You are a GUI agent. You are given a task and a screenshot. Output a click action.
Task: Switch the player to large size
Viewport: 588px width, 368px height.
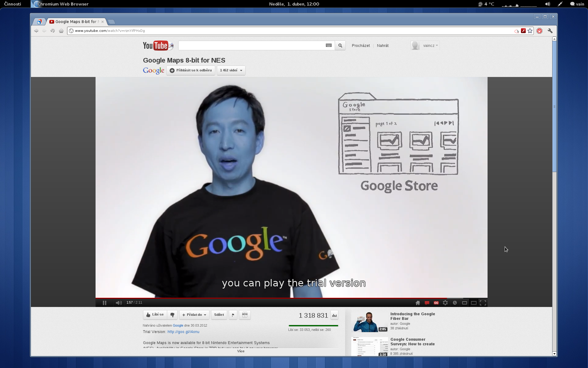pyautogui.click(x=473, y=303)
